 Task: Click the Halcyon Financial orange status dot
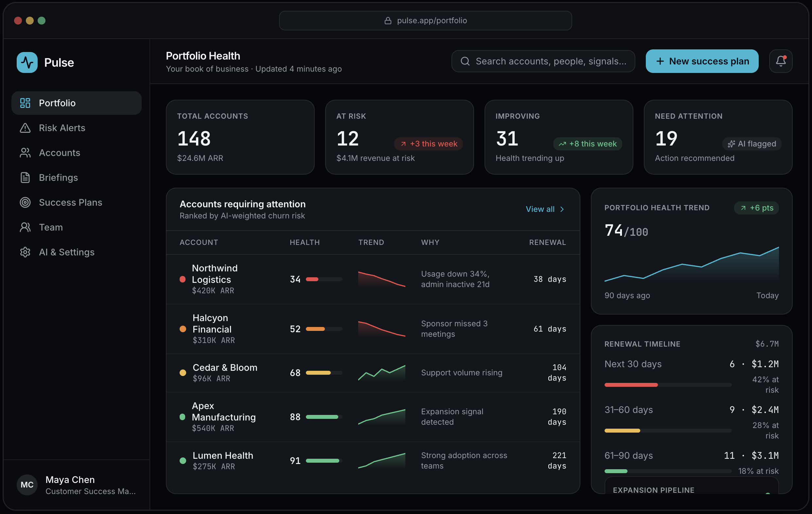point(183,329)
